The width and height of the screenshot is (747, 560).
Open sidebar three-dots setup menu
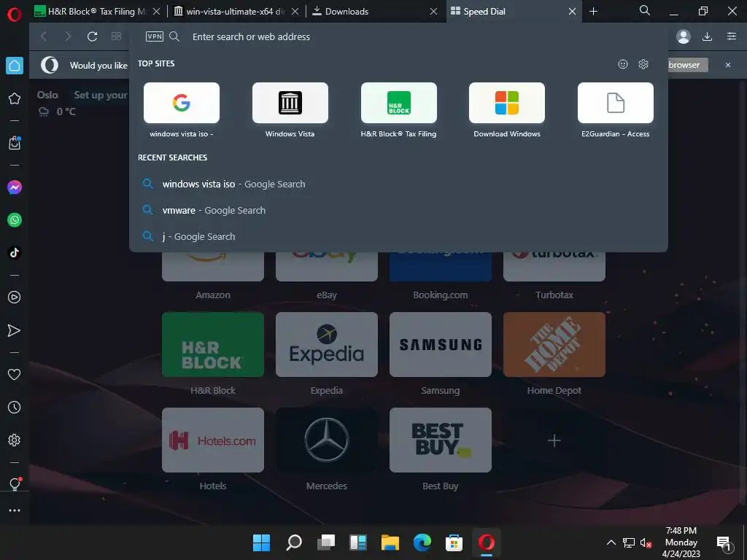[x=15, y=510]
